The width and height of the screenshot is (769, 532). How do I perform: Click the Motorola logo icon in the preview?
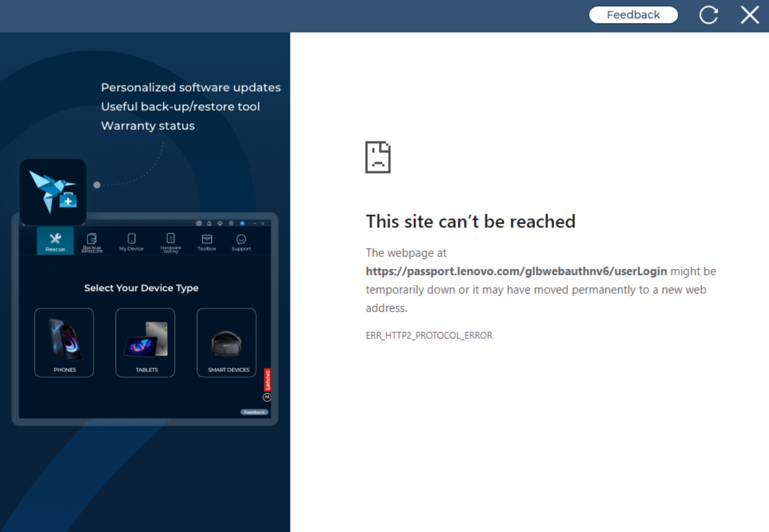[x=267, y=397]
